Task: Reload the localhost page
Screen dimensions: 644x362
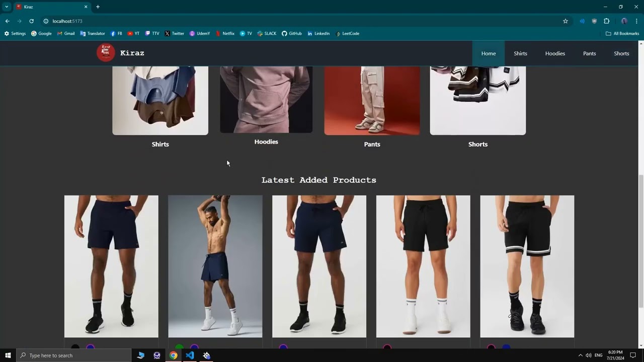Action: point(31,21)
